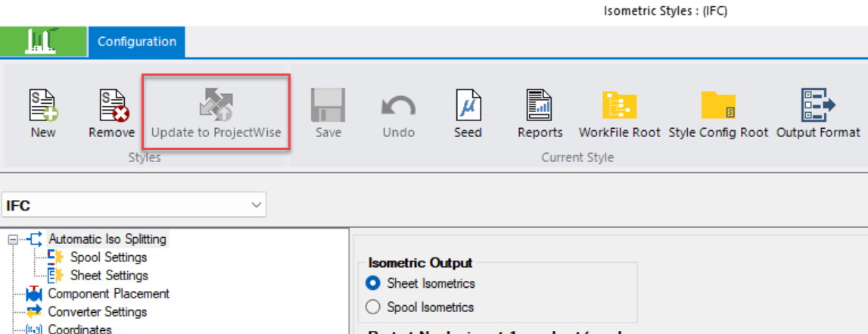Open WorkFile Root folder
The height and width of the screenshot is (334, 868).
(x=620, y=114)
